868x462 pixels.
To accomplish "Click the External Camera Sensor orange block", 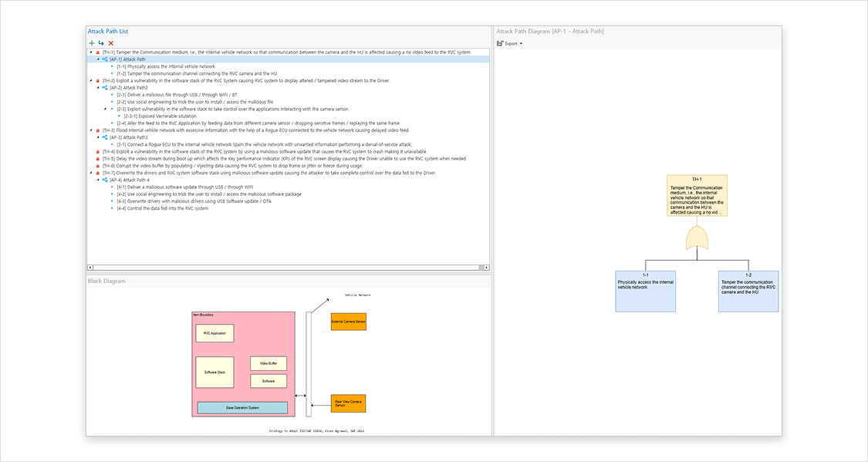I will [x=349, y=322].
